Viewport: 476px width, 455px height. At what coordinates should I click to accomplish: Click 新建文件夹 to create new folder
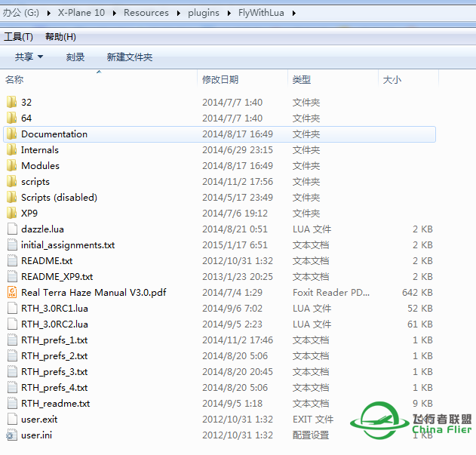point(129,57)
